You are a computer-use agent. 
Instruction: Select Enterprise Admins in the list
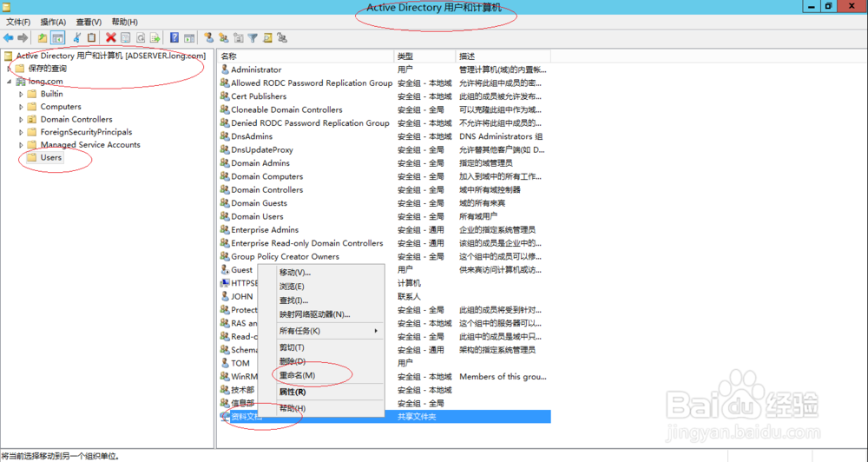265,230
